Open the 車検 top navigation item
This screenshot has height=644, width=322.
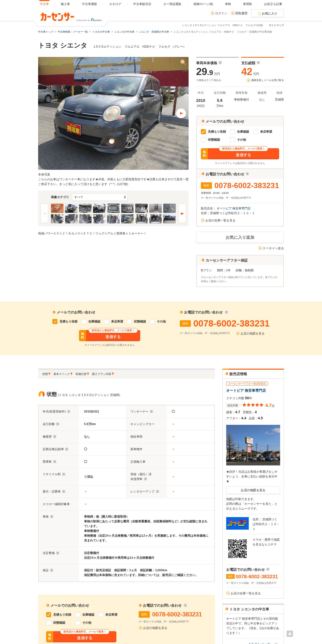click(x=228, y=4)
